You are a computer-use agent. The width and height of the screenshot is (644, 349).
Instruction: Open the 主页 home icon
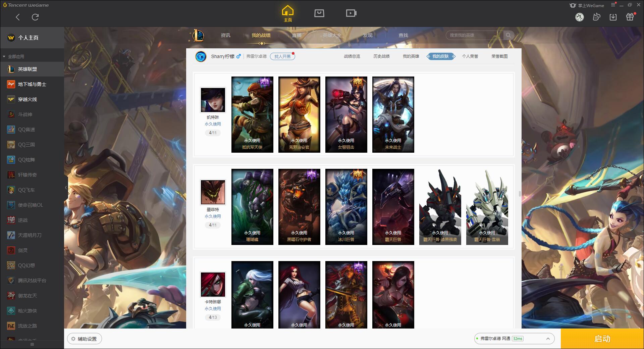point(288,13)
